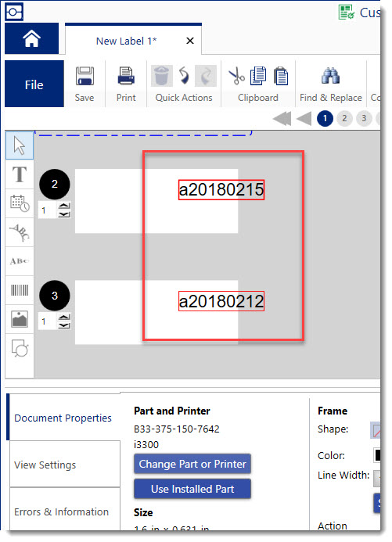Click the printer name i3300
This screenshot has width=392, height=542.
(146, 444)
